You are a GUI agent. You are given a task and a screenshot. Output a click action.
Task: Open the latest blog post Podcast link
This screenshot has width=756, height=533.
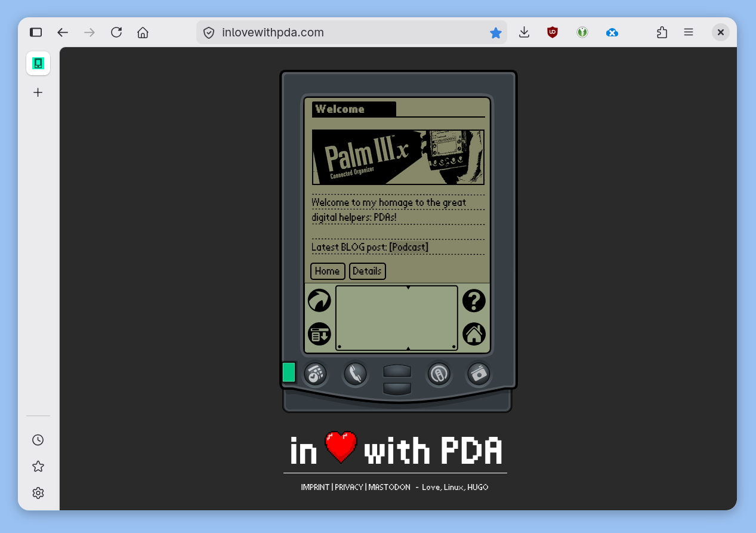coord(409,247)
